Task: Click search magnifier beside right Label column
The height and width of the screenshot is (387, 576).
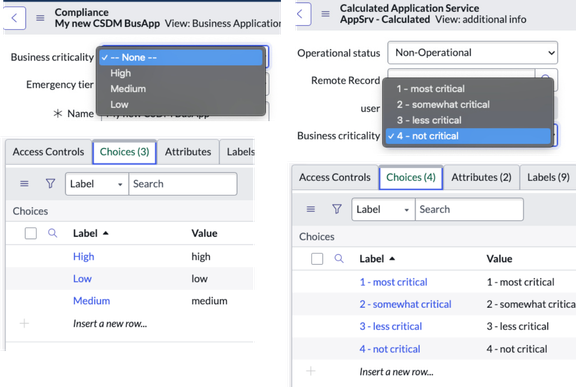Action: [339, 258]
